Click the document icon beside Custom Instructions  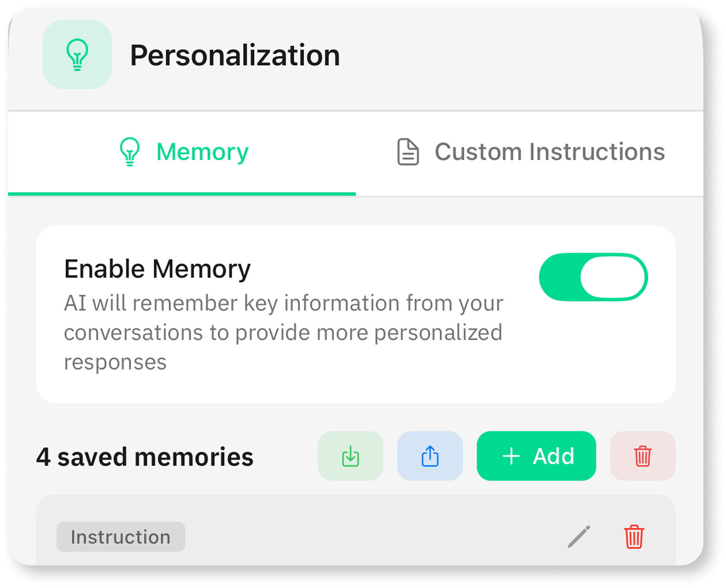(x=408, y=152)
